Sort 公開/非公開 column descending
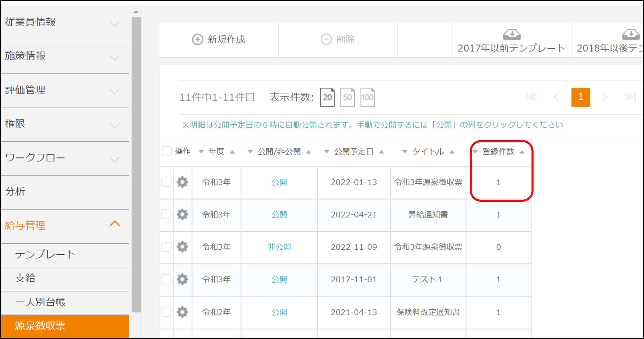This screenshot has width=644, height=339. click(x=250, y=152)
